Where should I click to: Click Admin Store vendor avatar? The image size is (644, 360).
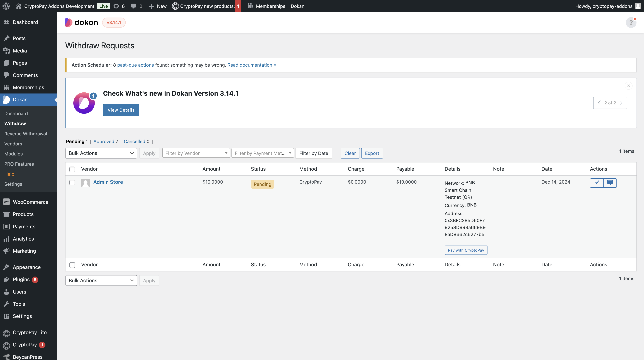pos(86,183)
